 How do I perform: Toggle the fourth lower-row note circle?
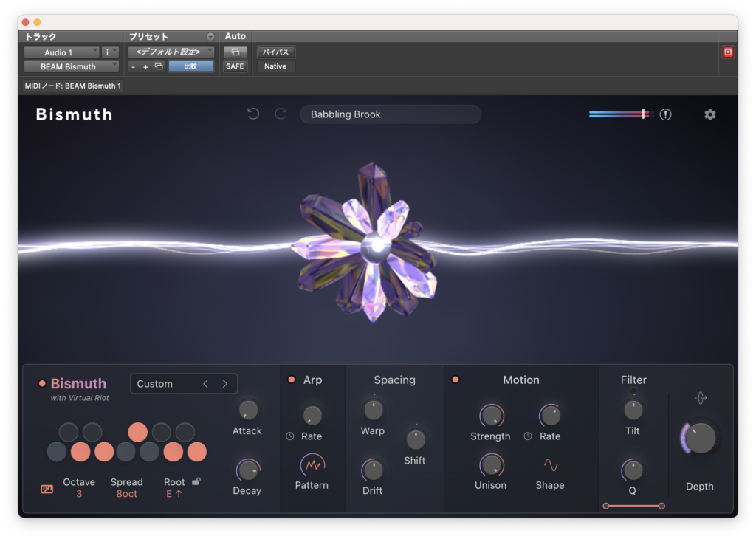126,452
